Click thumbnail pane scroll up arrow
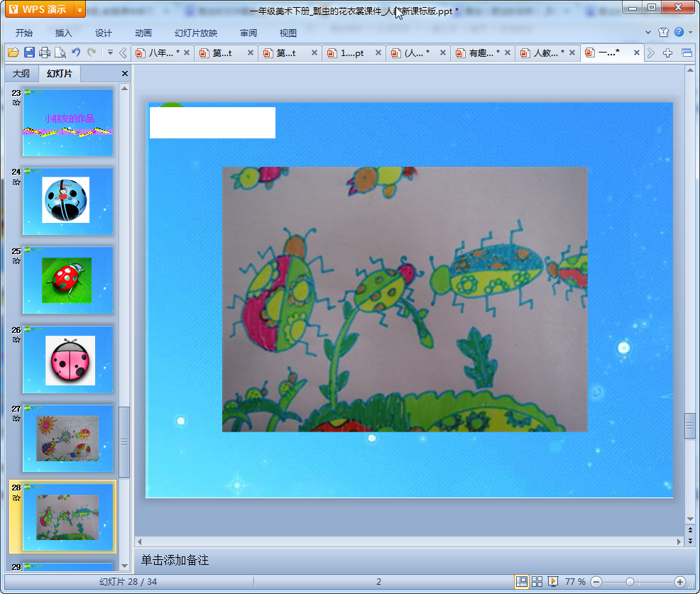Screen dimensions: 700x594 click(124, 89)
